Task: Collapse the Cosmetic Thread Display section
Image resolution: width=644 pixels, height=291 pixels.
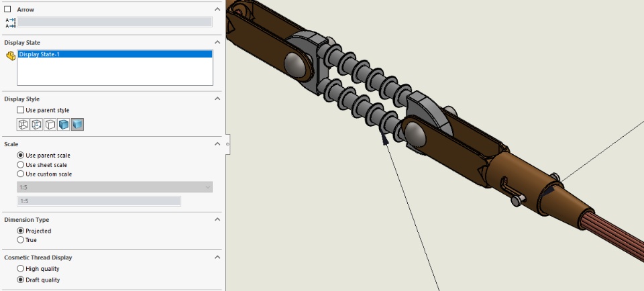Action: coord(217,257)
